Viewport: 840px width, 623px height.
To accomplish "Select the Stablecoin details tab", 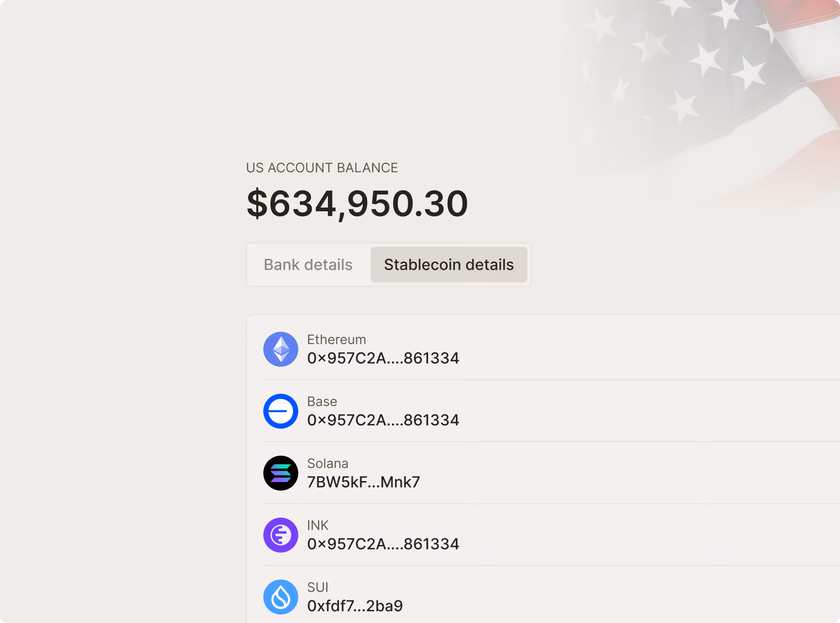I will (x=449, y=265).
